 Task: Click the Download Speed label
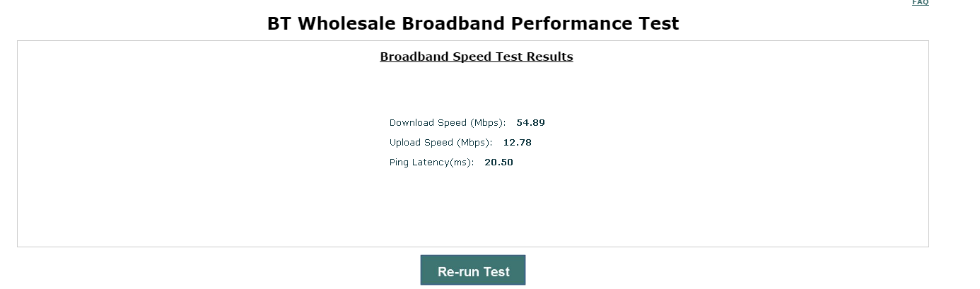coord(447,123)
